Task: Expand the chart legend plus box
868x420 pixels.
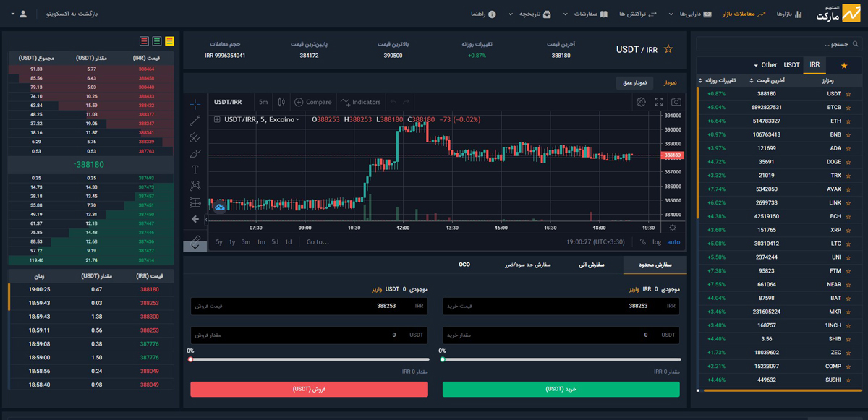Action: pos(217,119)
